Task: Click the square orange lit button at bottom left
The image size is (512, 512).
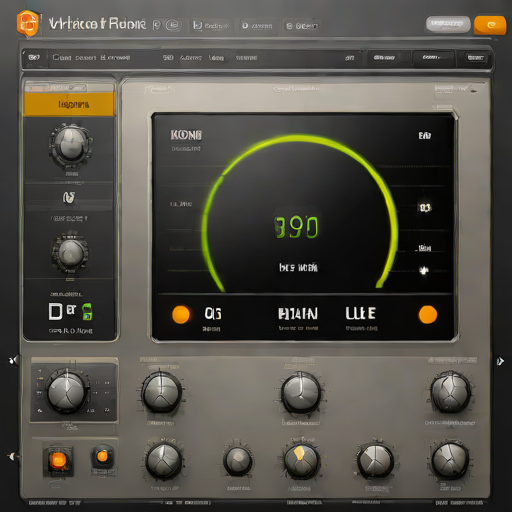Action: (58, 461)
